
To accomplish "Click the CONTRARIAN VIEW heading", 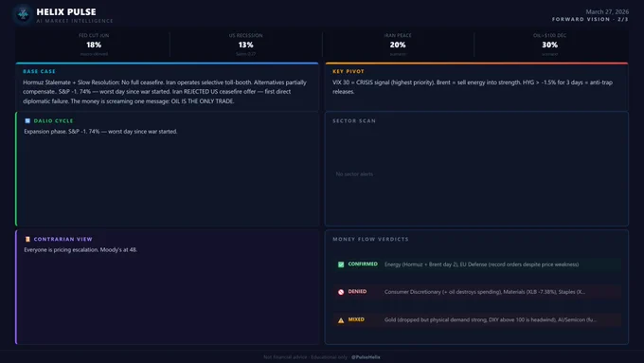I will tap(63, 239).
